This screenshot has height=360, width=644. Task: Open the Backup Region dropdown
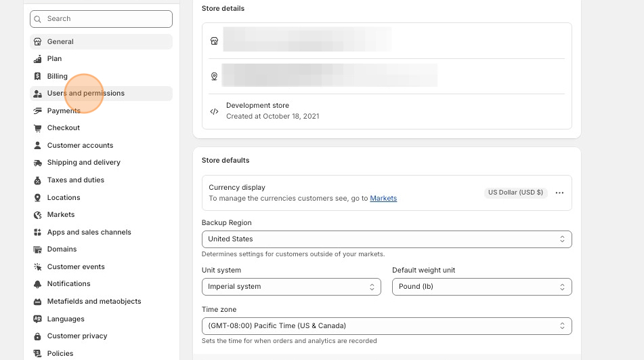tap(386, 239)
